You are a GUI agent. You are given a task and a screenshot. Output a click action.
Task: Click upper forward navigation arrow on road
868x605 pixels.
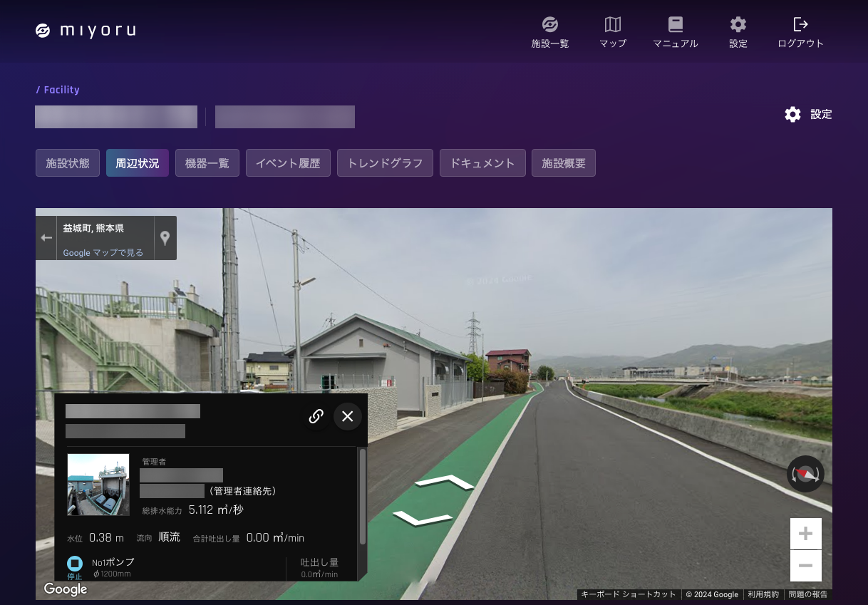click(x=444, y=483)
